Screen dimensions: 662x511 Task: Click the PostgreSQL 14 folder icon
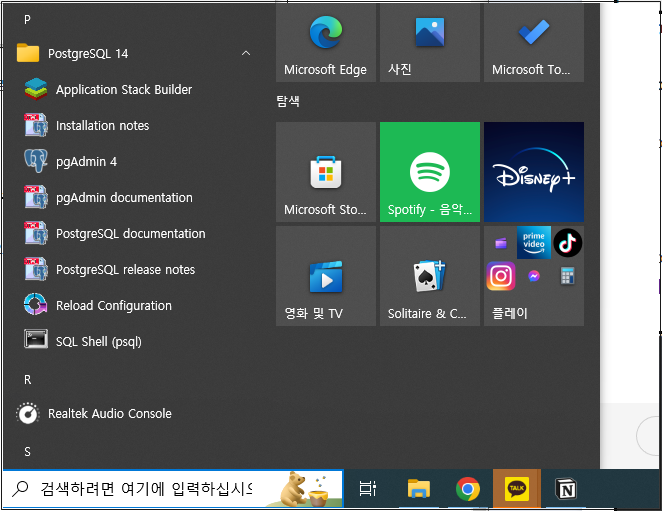point(28,53)
